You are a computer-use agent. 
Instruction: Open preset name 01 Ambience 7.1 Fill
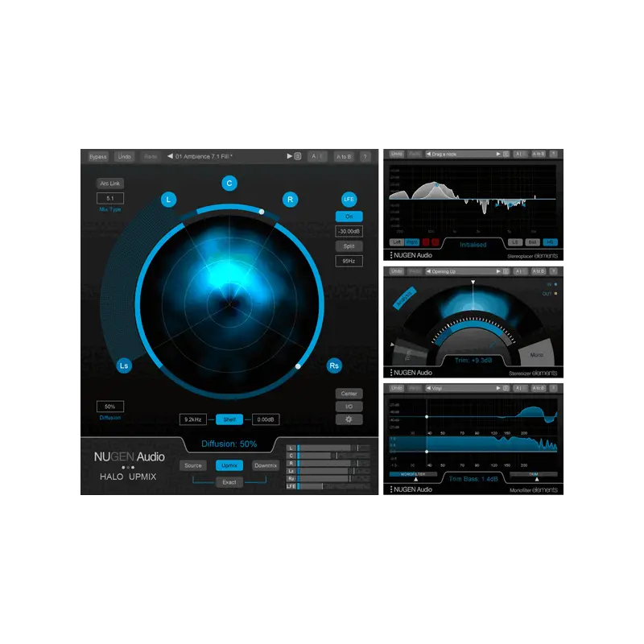pos(204,156)
